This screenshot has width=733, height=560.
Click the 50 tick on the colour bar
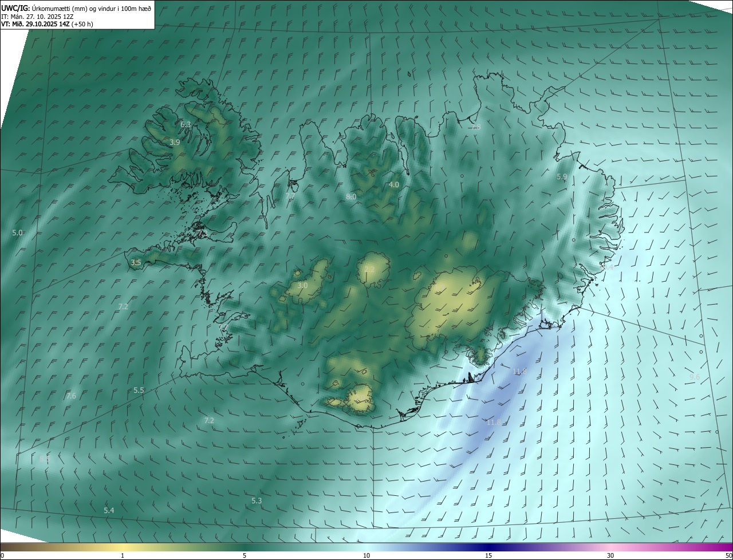pos(728,556)
